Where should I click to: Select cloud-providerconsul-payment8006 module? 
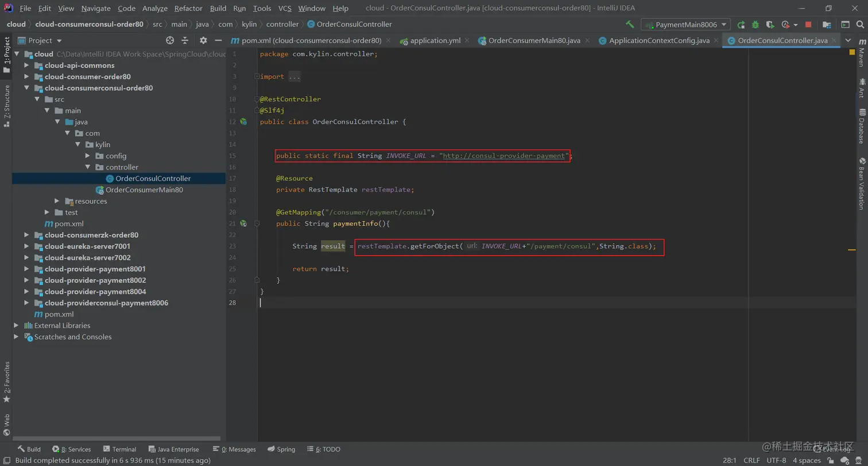pos(106,303)
